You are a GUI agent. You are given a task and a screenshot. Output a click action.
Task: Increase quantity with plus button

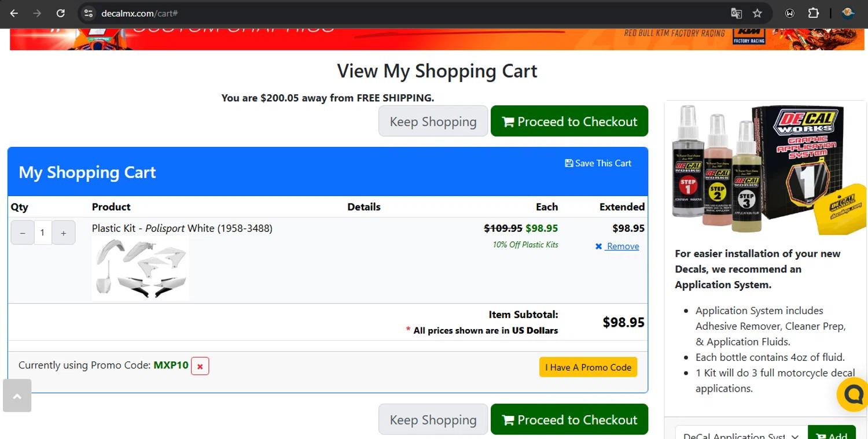click(64, 233)
